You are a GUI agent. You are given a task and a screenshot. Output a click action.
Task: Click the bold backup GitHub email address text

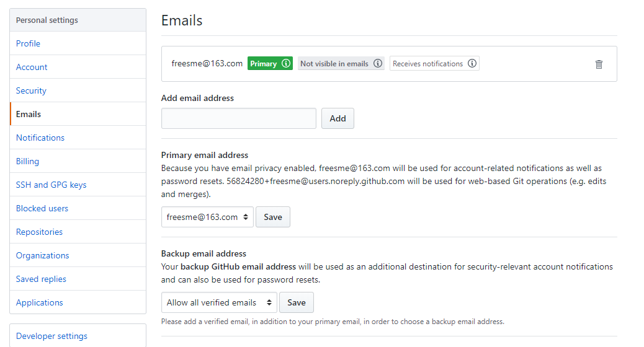[238, 266]
